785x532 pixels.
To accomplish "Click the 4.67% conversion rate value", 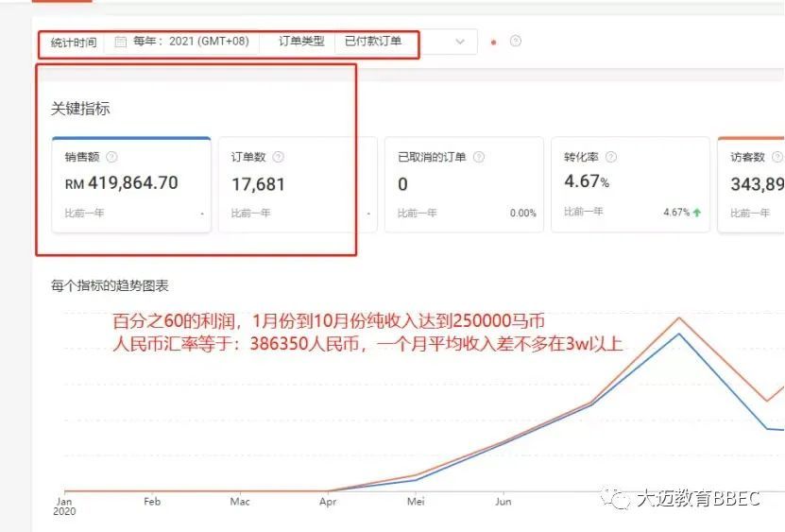I will pyautogui.click(x=587, y=180).
